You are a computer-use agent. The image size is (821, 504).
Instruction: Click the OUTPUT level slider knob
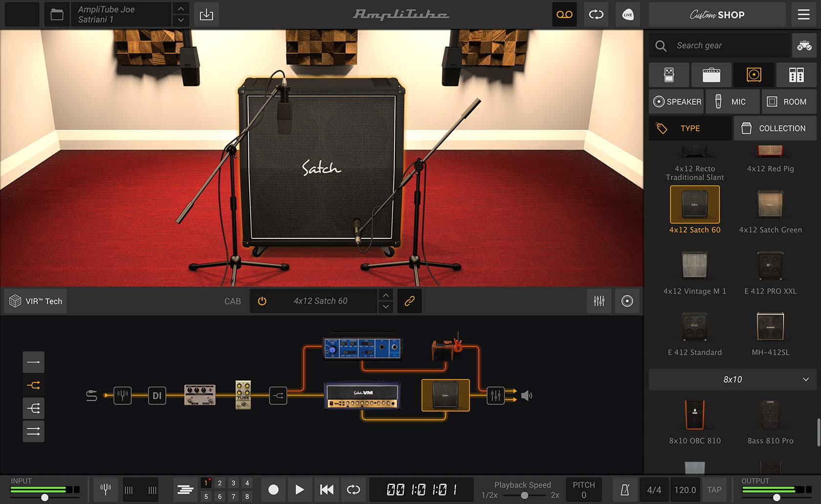[777, 497]
